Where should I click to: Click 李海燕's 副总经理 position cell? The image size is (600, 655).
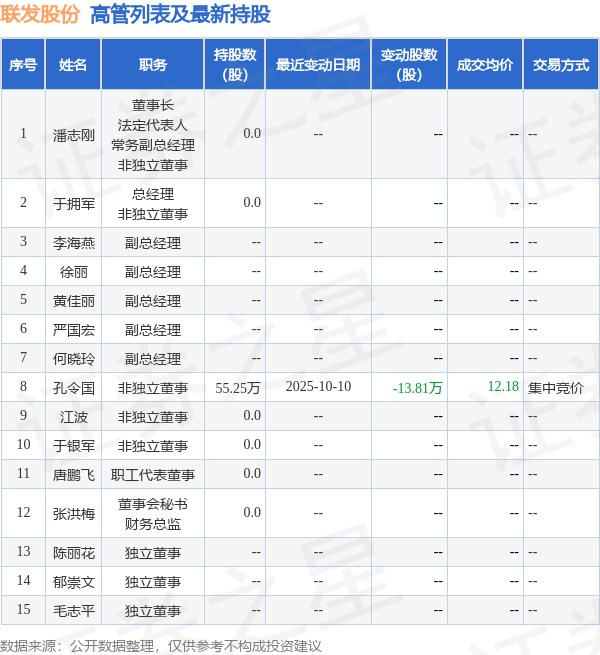(x=153, y=243)
